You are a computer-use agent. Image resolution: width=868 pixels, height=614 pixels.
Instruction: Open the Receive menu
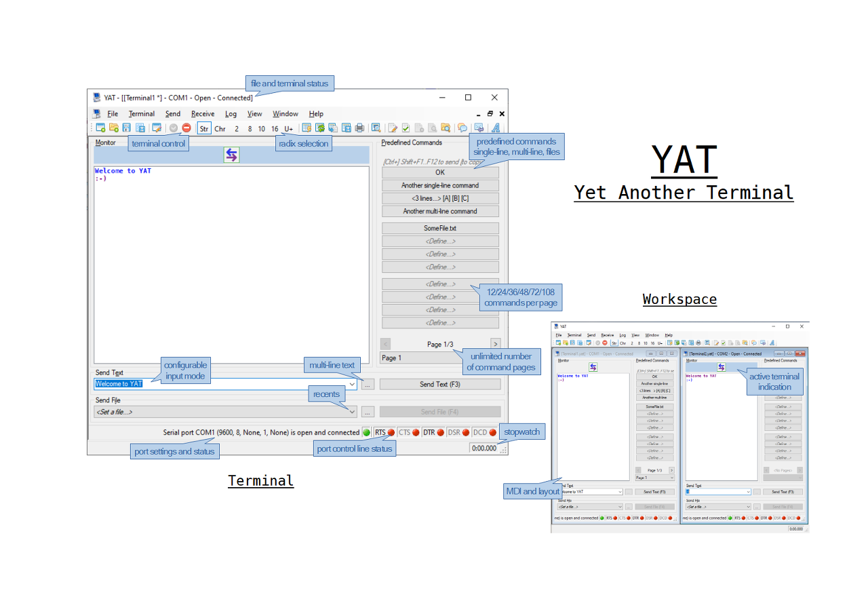[x=203, y=114]
